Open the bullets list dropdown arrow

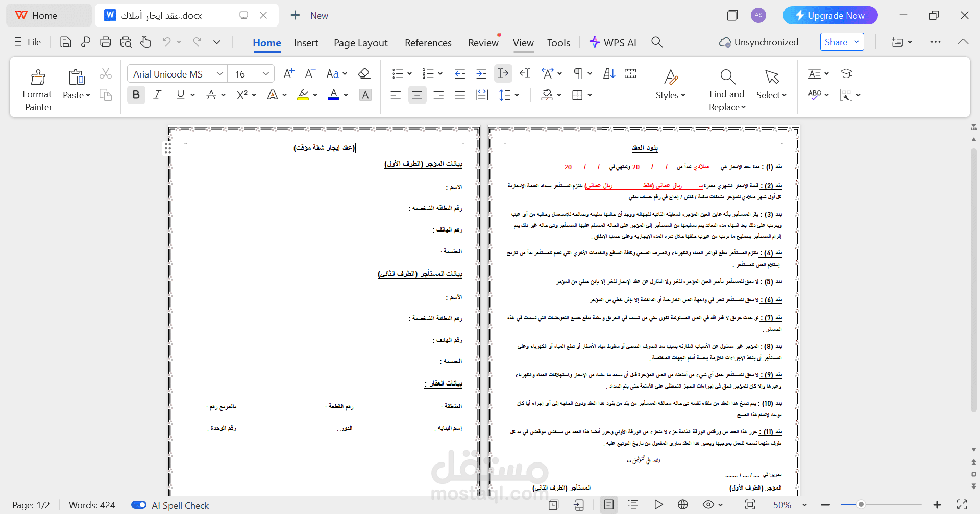click(409, 74)
